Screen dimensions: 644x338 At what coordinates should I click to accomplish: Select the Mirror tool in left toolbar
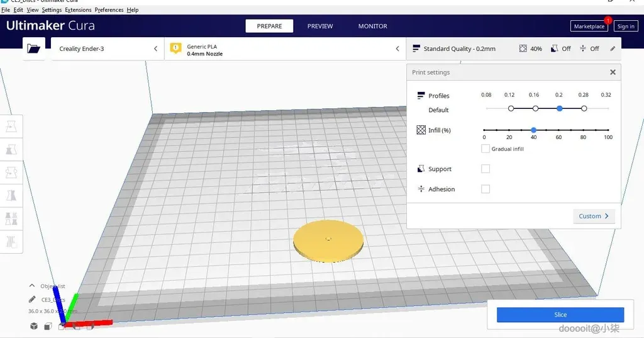pyautogui.click(x=11, y=195)
